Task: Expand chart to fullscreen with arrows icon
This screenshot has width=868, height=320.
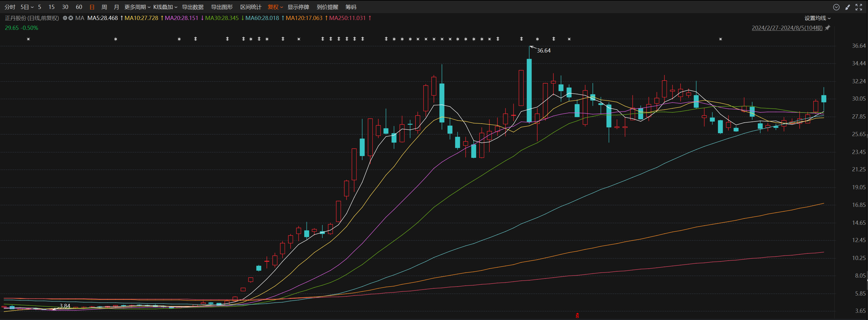Action: pyautogui.click(x=858, y=7)
